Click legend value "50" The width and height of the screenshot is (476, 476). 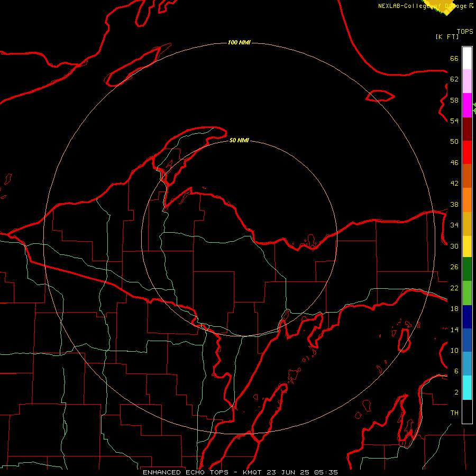(x=454, y=142)
